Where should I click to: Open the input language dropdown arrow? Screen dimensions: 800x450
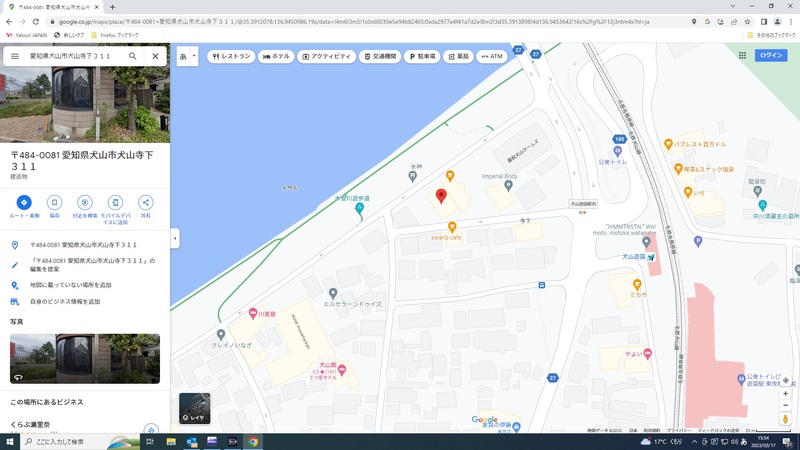pyautogui.click(x=194, y=57)
